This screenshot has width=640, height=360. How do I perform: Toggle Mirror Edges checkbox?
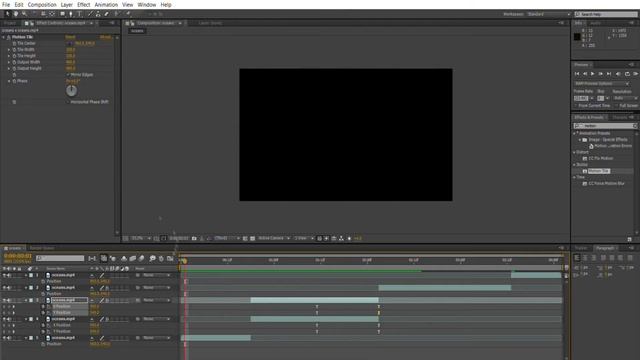pos(68,75)
